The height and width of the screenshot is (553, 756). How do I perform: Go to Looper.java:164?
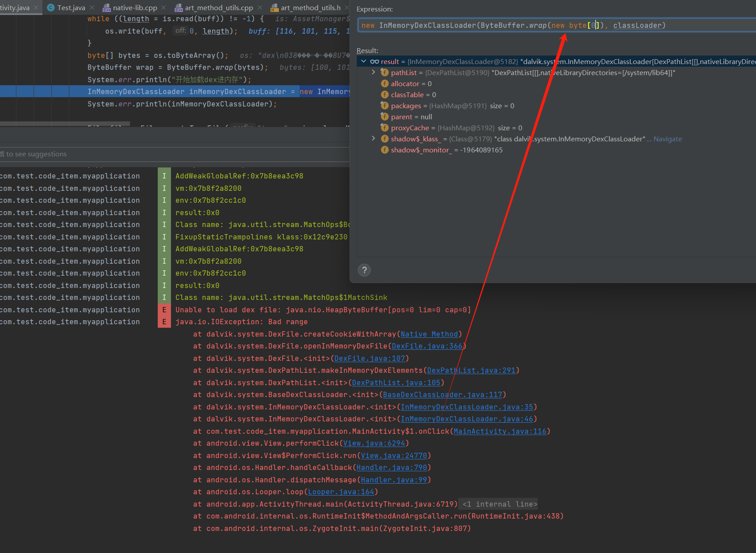click(341, 492)
